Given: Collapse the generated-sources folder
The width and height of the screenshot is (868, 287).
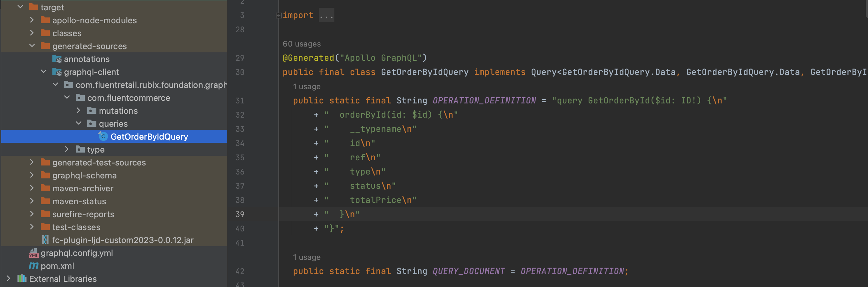Looking at the screenshot, I should tap(32, 46).
